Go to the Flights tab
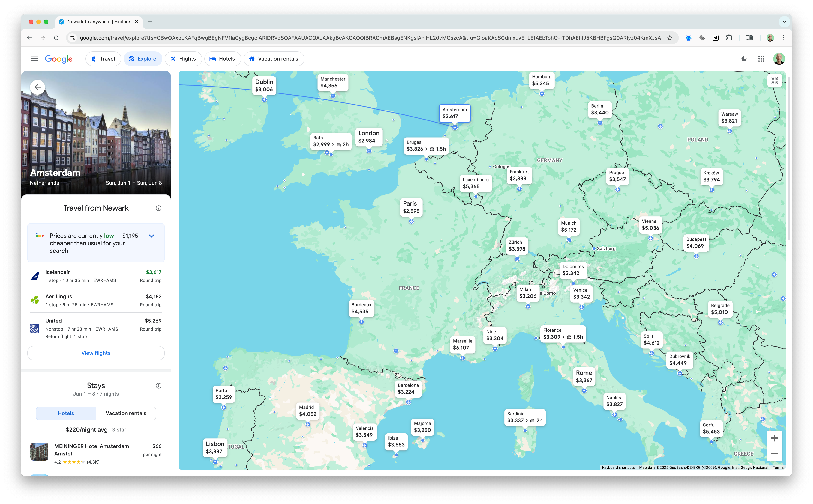Screen dimensions: 813x504 click(183, 59)
